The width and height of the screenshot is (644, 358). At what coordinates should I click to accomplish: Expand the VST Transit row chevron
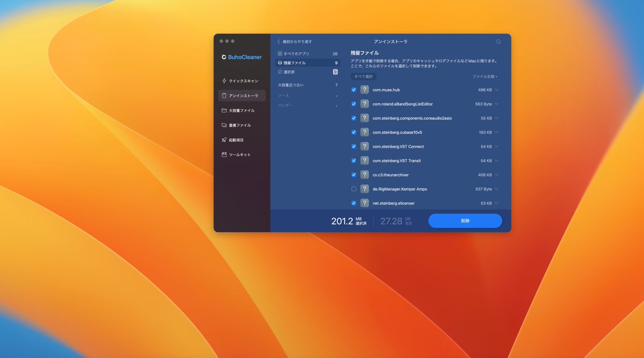497,160
